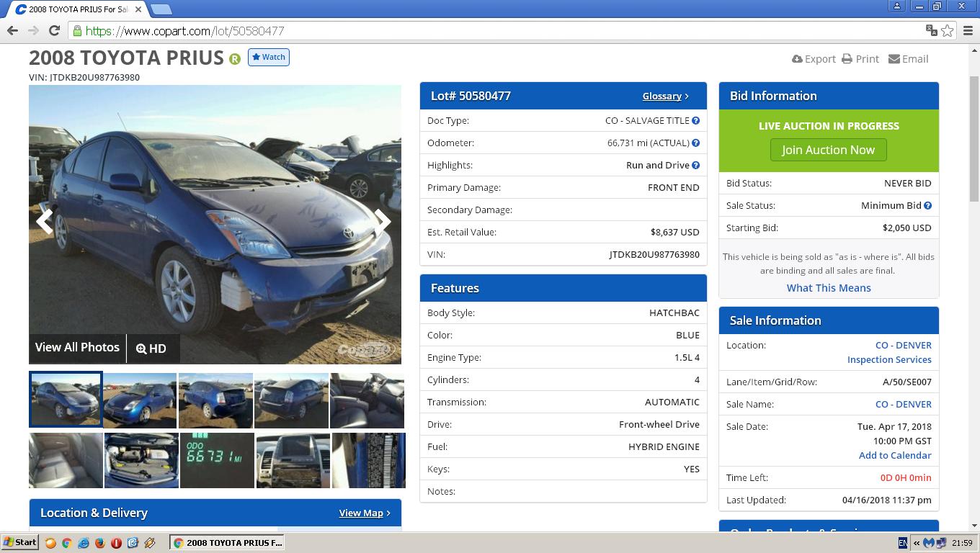The height and width of the screenshot is (553, 980).
Task: Bookmark this page with the star
Action: tap(948, 30)
